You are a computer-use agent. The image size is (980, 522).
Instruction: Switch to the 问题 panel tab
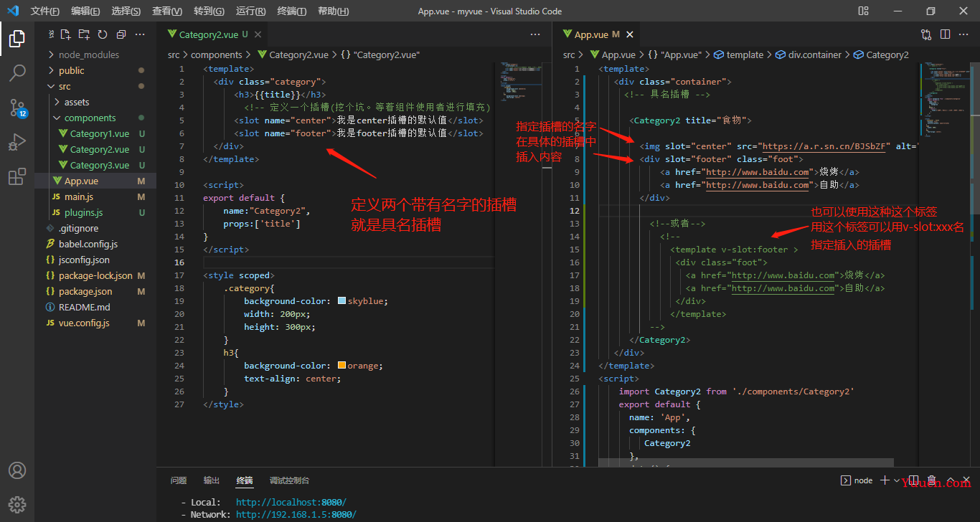(179, 480)
